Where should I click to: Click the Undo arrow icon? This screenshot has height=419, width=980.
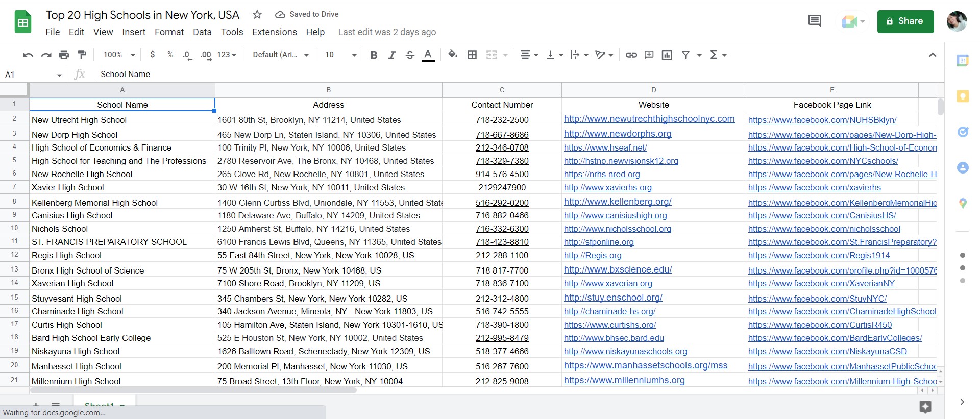coord(28,55)
